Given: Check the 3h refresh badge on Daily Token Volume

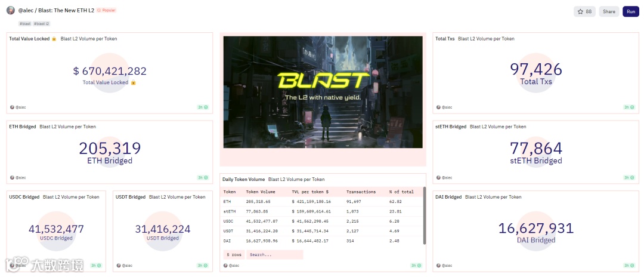Looking at the screenshot, I should [x=416, y=266].
